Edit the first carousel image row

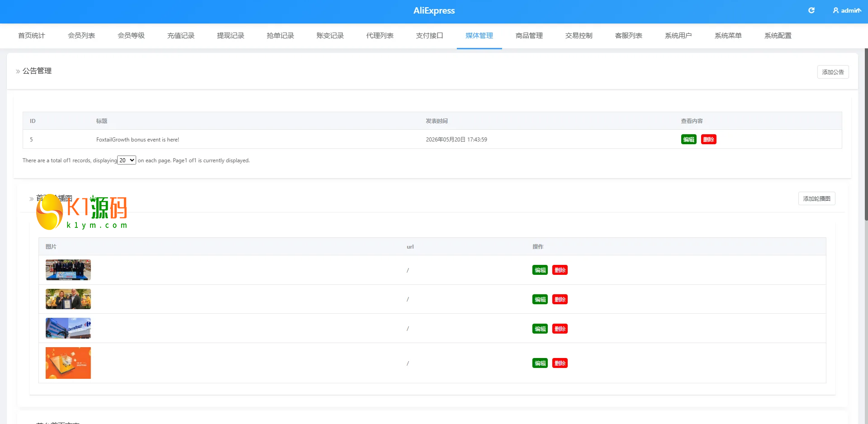point(540,270)
